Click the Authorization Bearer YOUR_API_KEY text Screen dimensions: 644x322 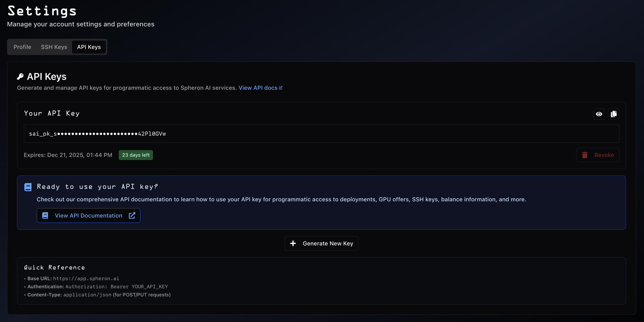click(117, 287)
